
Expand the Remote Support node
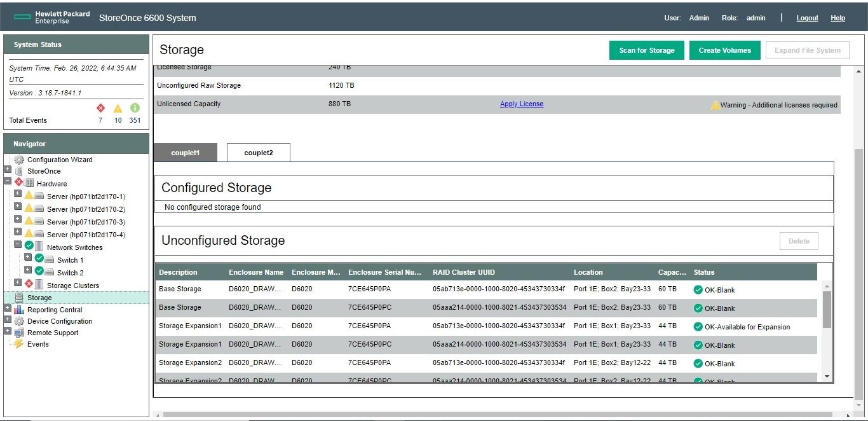click(x=8, y=331)
